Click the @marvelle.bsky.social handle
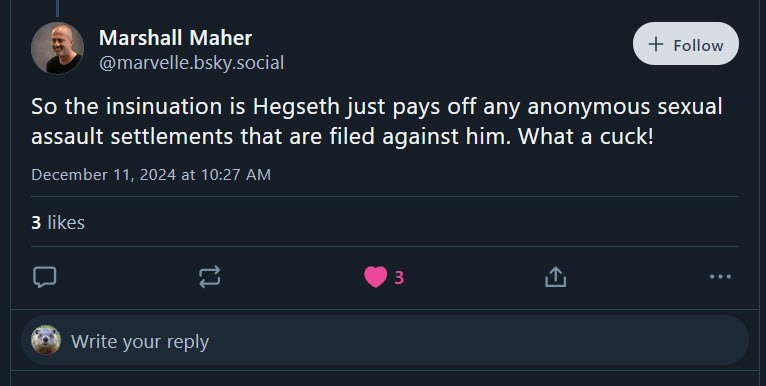This screenshot has width=766, height=386. coord(192,63)
